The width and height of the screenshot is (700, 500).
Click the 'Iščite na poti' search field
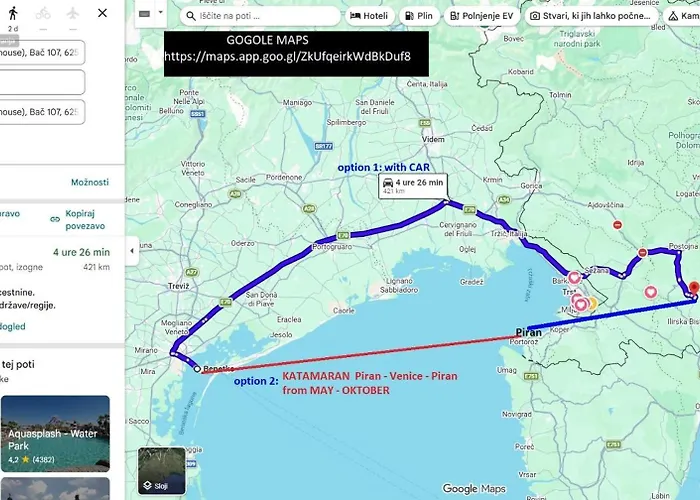tap(260, 16)
